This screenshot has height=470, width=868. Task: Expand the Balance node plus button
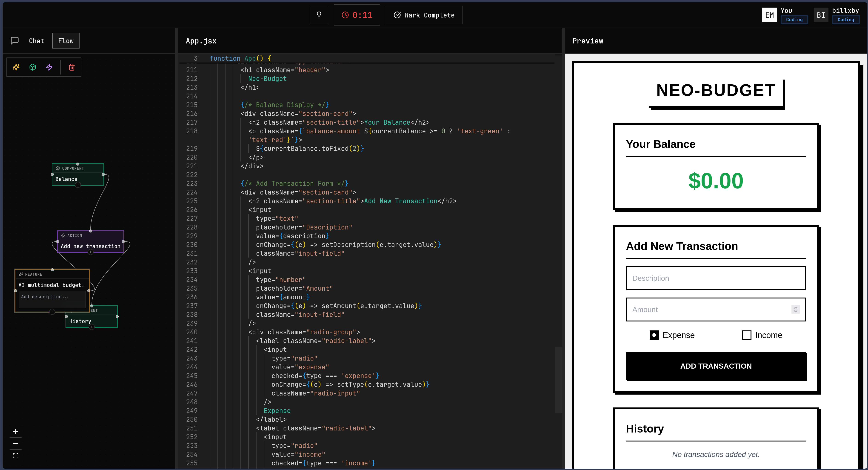tap(78, 185)
